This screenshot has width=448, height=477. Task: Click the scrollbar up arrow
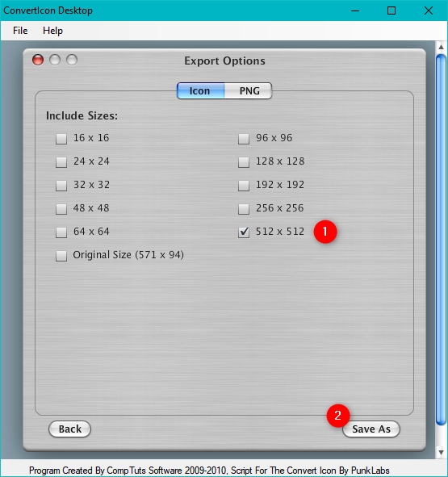441,47
